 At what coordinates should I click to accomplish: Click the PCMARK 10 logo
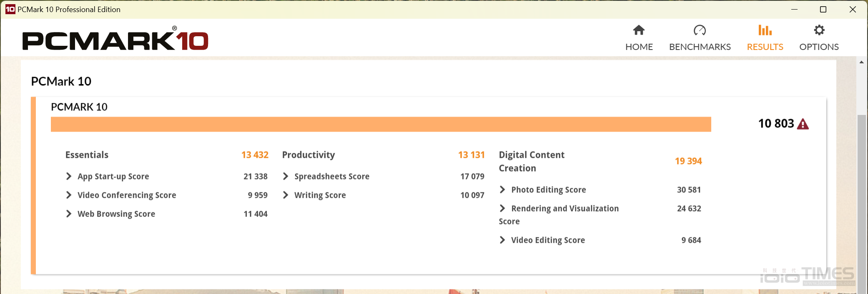[x=115, y=40]
